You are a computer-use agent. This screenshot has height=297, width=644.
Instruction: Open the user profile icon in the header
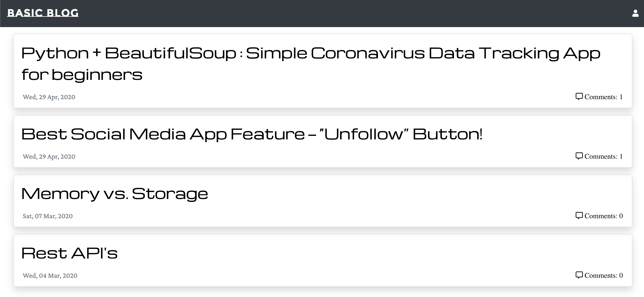tap(635, 13)
